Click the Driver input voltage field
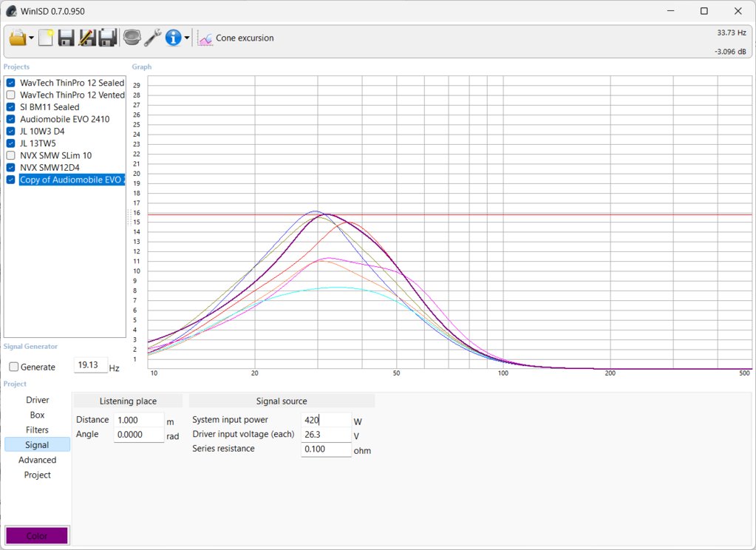This screenshot has height=550, width=756. [x=326, y=435]
